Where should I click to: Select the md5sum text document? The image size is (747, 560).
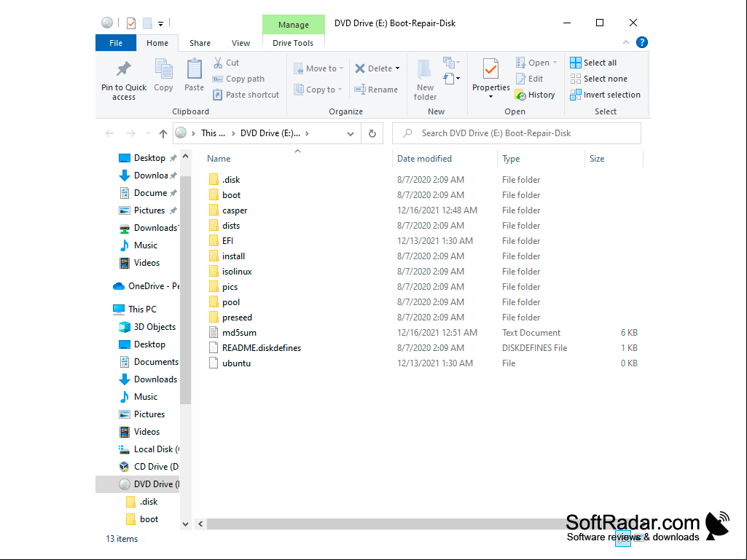click(232, 332)
